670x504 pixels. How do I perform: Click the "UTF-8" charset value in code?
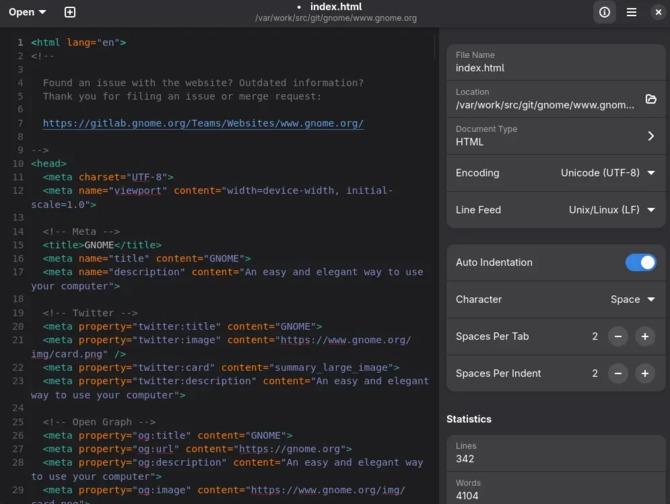tap(147, 177)
